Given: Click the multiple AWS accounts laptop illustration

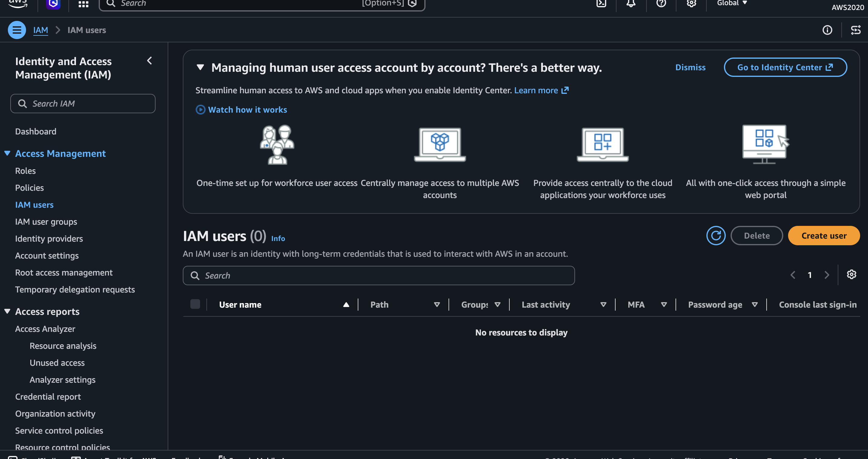Looking at the screenshot, I should [440, 145].
